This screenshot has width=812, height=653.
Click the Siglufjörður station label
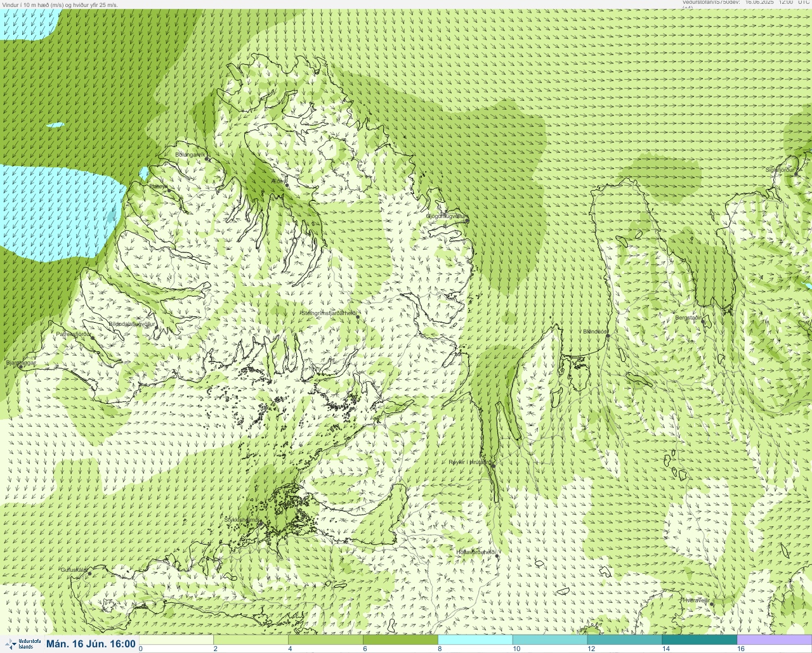point(780,170)
